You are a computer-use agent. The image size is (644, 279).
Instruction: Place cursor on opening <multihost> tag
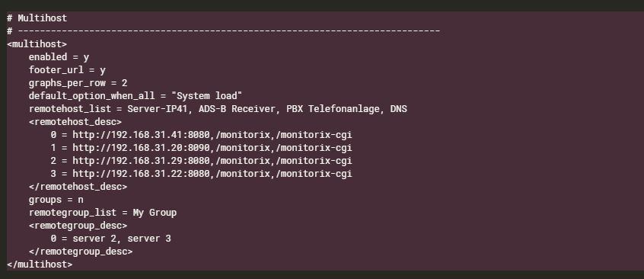coord(37,44)
